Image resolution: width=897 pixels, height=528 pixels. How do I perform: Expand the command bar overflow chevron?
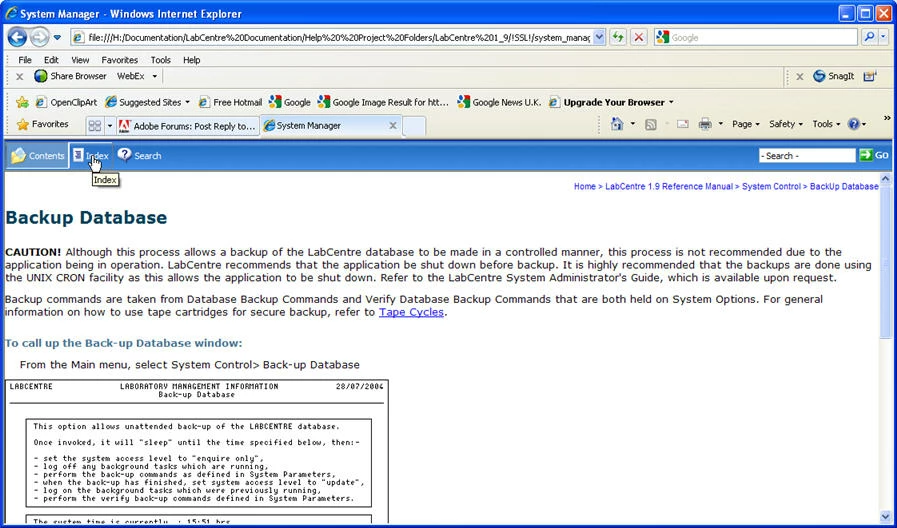point(887,118)
